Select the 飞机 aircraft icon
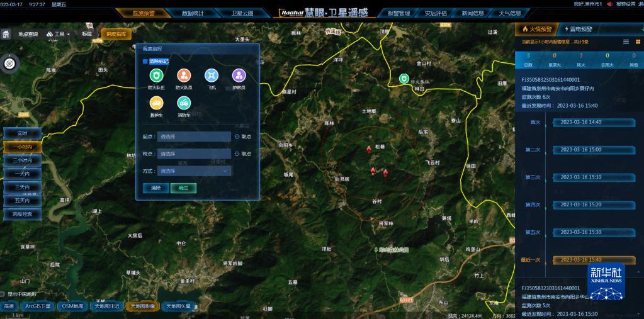 211,76
